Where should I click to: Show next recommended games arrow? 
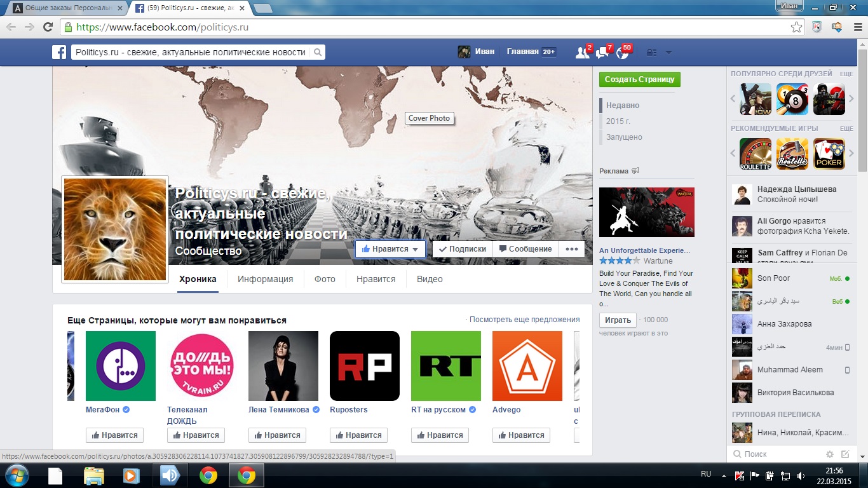coord(851,154)
